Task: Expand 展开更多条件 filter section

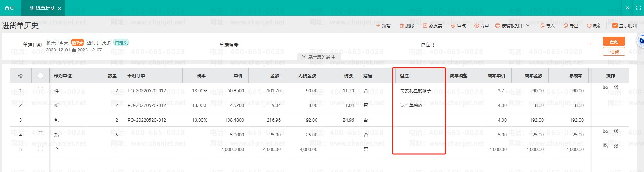Action: [x=318, y=57]
